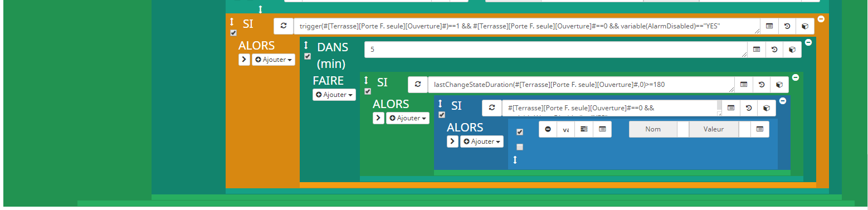This screenshot has width=868, height=210.
Task: Disable the outer SI block checkbox
Action: (233, 33)
